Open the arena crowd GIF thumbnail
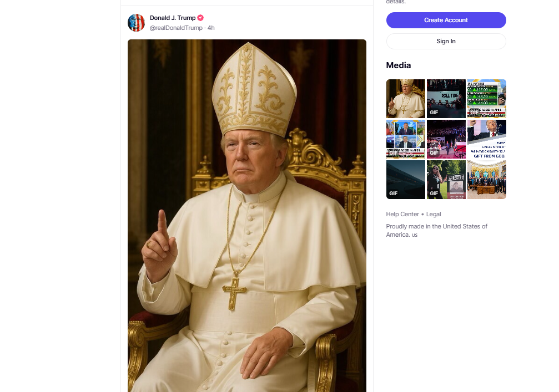Viewport: 559px width, 392px height. point(446,139)
